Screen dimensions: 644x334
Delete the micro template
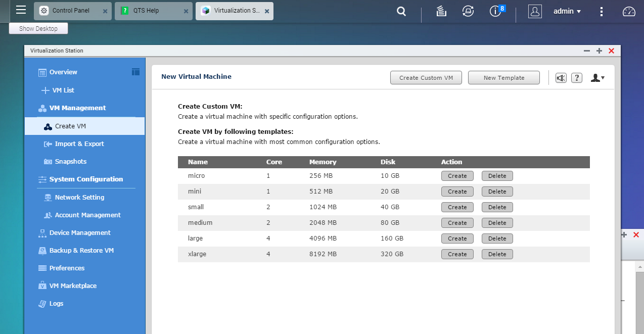pyautogui.click(x=497, y=176)
